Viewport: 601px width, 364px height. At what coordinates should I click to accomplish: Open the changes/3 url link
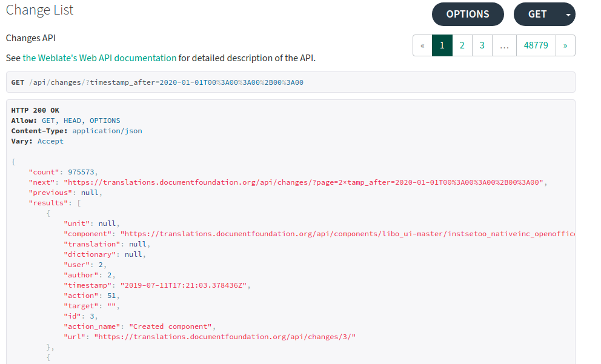(225, 337)
